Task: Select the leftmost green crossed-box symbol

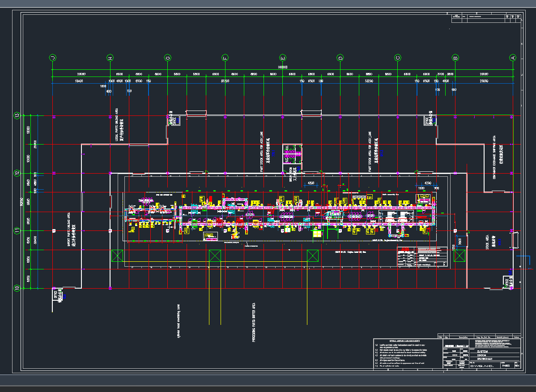Action: 117,256
